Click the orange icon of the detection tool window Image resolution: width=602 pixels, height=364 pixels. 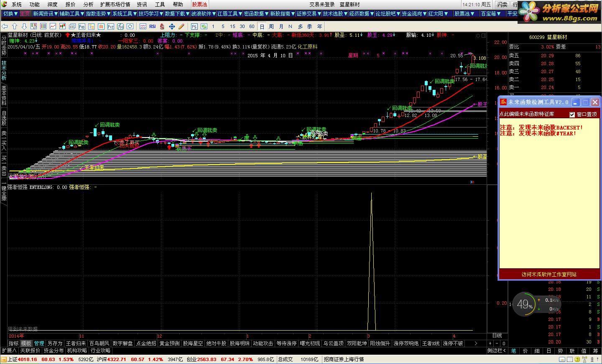pyautogui.click(x=503, y=102)
